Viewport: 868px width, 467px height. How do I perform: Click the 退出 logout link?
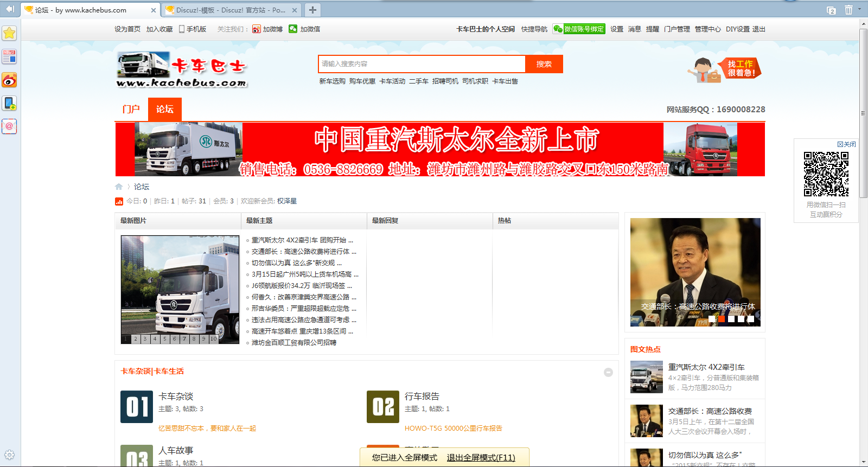[759, 29]
